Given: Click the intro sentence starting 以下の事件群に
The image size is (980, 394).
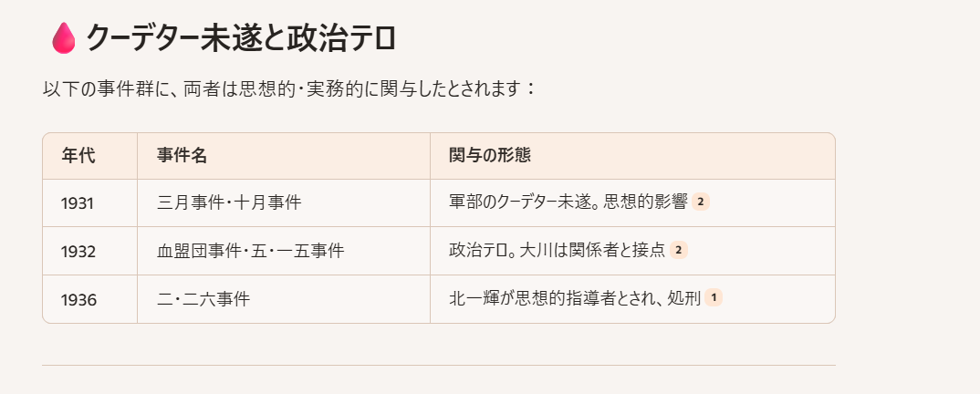Looking at the screenshot, I should point(290,89).
